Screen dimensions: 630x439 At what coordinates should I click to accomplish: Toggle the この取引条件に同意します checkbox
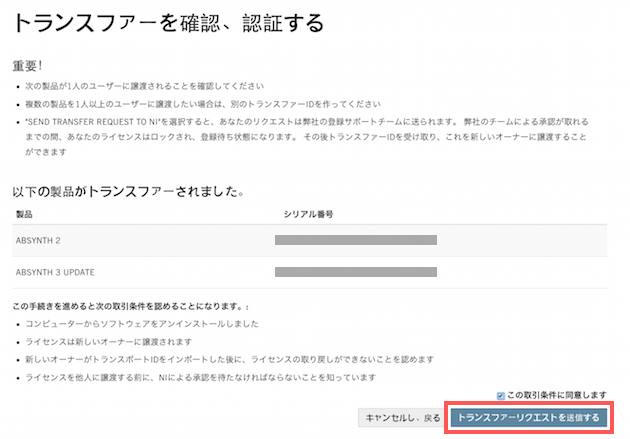coord(500,396)
